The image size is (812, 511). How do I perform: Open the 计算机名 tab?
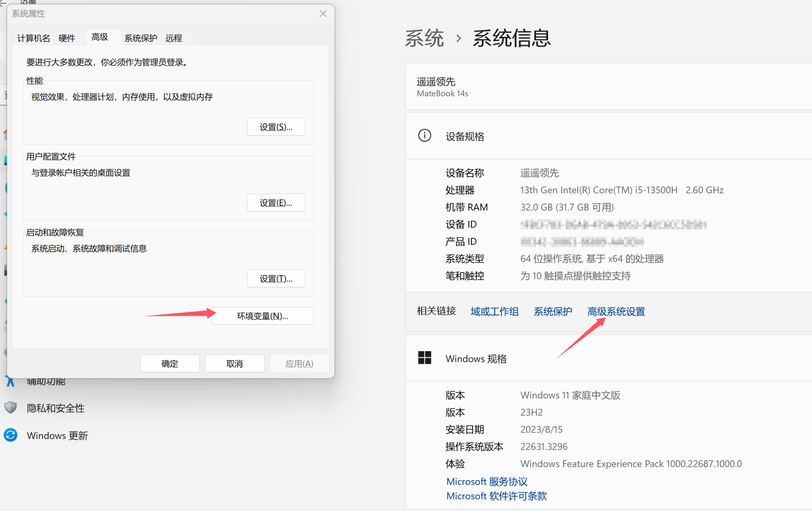33,38
